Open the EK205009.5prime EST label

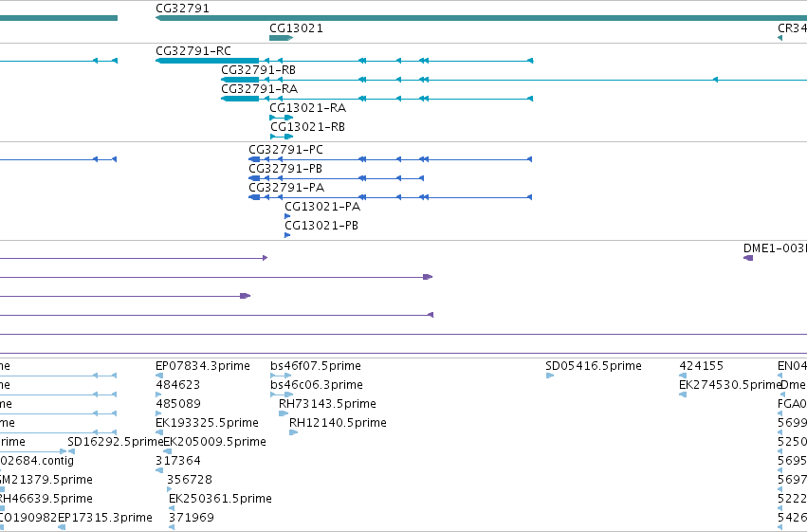click(x=214, y=442)
